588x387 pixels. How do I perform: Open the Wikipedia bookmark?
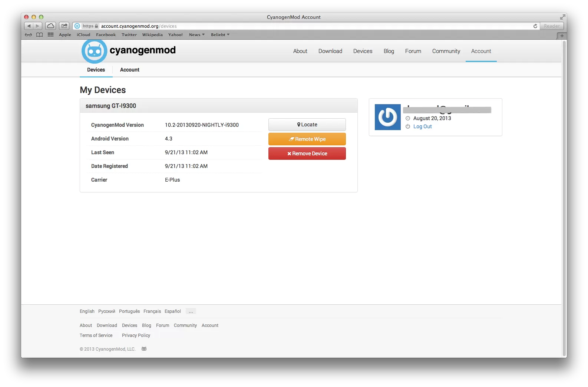pyautogui.click(x=152, y=35)
